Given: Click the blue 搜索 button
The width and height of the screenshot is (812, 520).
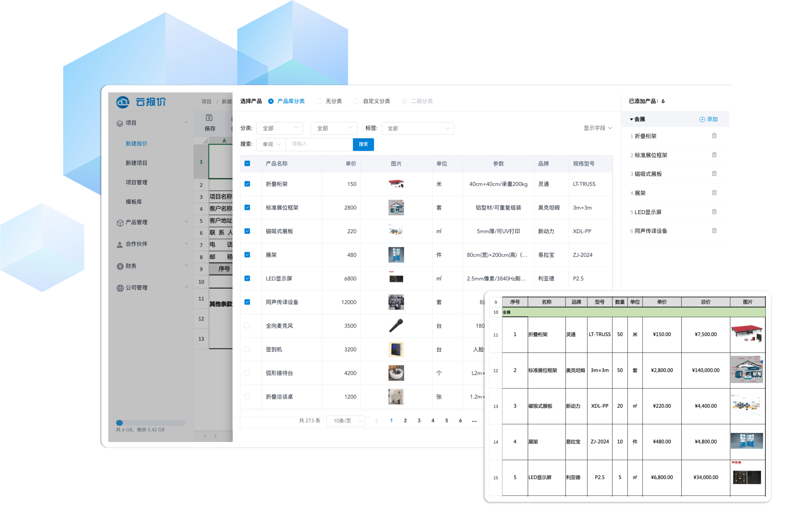Looking at the screenshot, I should coord(363,144).
